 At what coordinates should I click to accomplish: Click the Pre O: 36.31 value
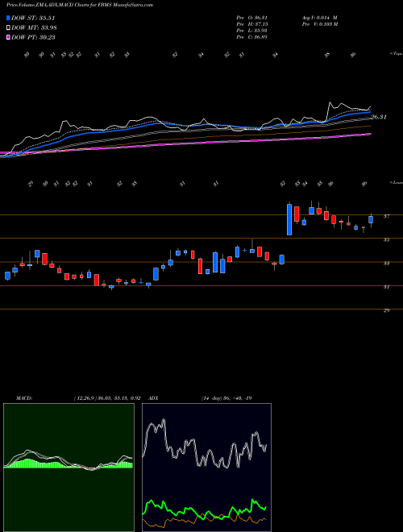251,18
